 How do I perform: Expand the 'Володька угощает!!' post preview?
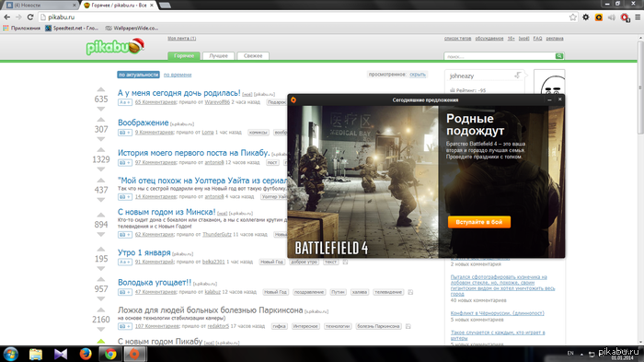tap(125, 292)
